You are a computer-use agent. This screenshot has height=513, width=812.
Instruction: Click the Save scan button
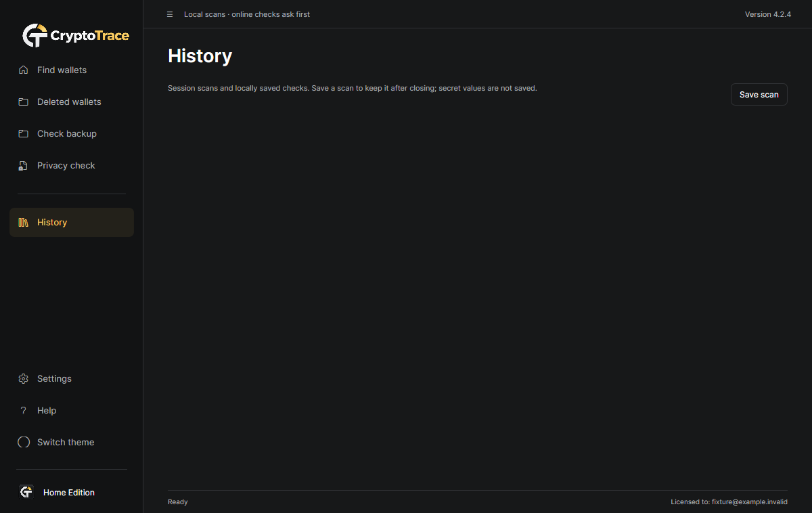tap(759, 95)
